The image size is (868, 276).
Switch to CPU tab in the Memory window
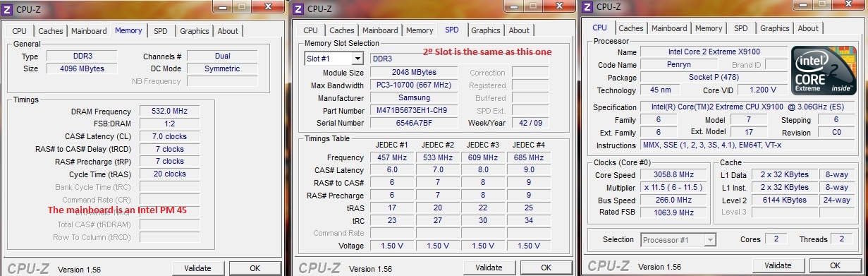point(20,31)
